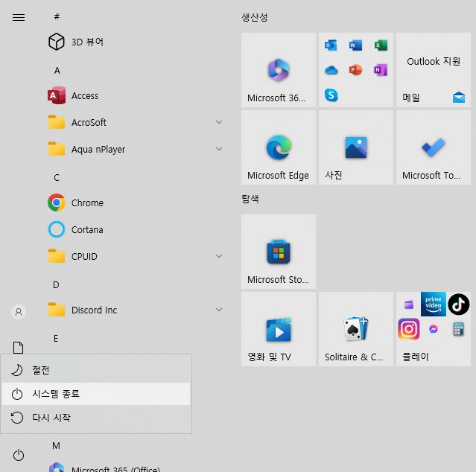Click the C letter header
Viewport: 476px width, 472px height.
coord(57,177)
